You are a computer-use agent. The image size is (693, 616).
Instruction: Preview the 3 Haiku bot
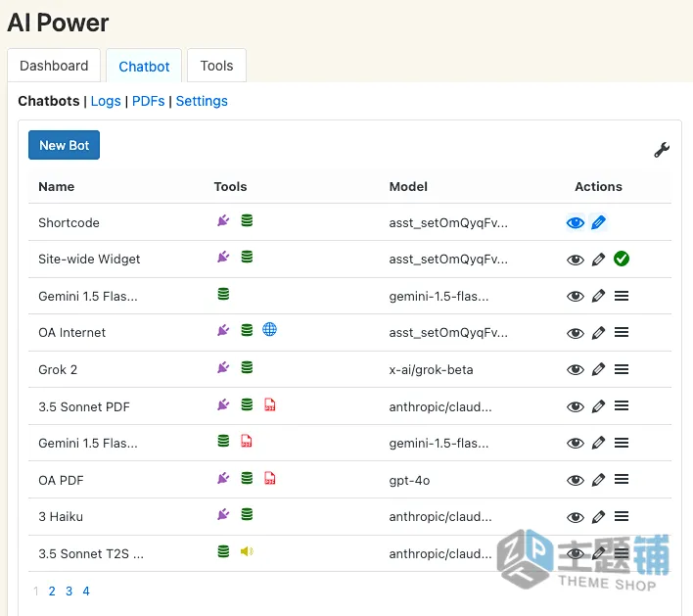575,517
